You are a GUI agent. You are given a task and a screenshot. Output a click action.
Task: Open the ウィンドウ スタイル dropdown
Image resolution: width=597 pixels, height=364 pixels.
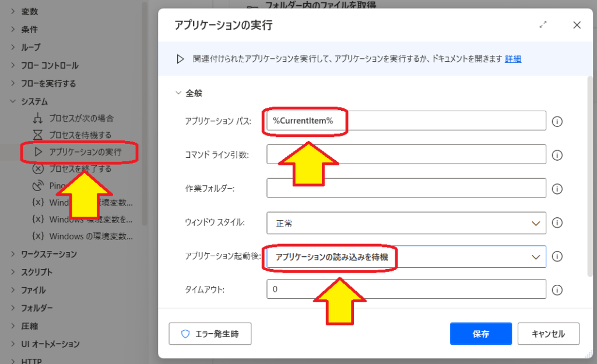[x=406, y=222]
